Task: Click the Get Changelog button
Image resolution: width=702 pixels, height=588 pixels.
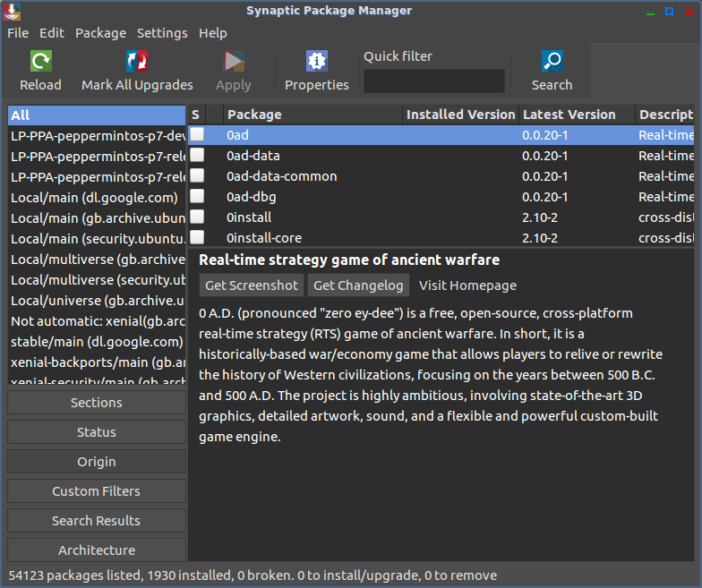Action: point(358,285)
